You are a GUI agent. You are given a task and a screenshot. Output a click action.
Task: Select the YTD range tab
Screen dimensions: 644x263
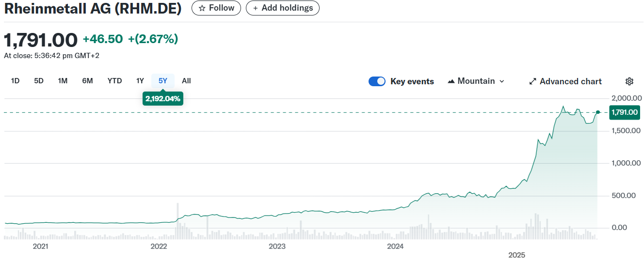[x=114, y=81]
